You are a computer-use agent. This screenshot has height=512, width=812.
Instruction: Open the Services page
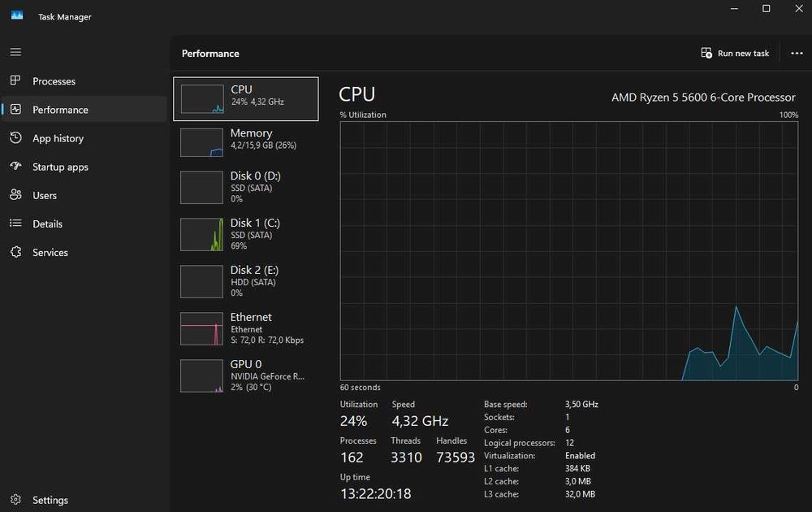coord(84,252)
